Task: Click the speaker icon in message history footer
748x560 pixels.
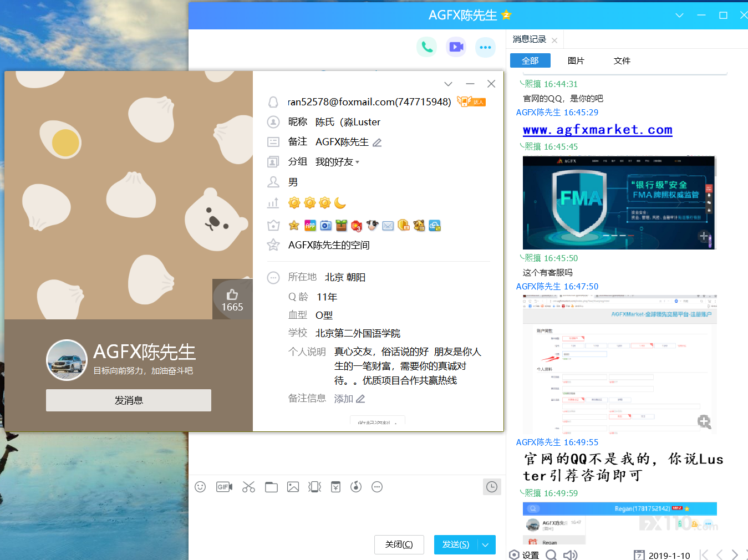Action: [570, 555]
